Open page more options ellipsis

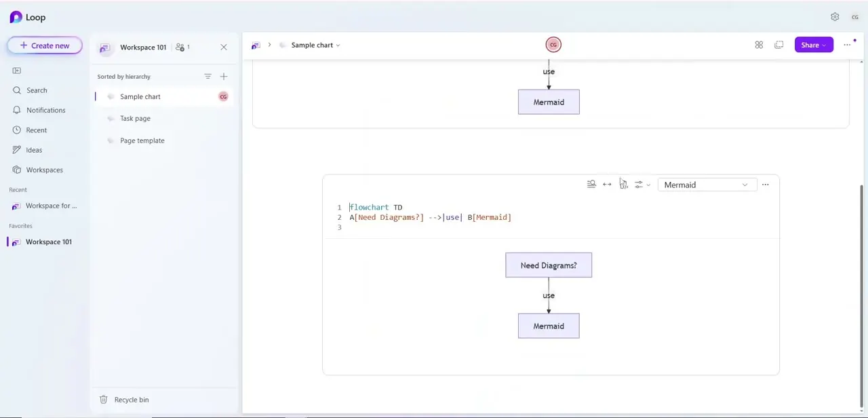coord(847,45)
